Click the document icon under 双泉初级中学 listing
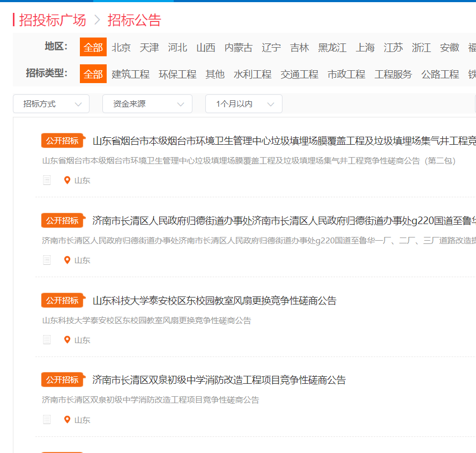 click(x=47, y=420)
